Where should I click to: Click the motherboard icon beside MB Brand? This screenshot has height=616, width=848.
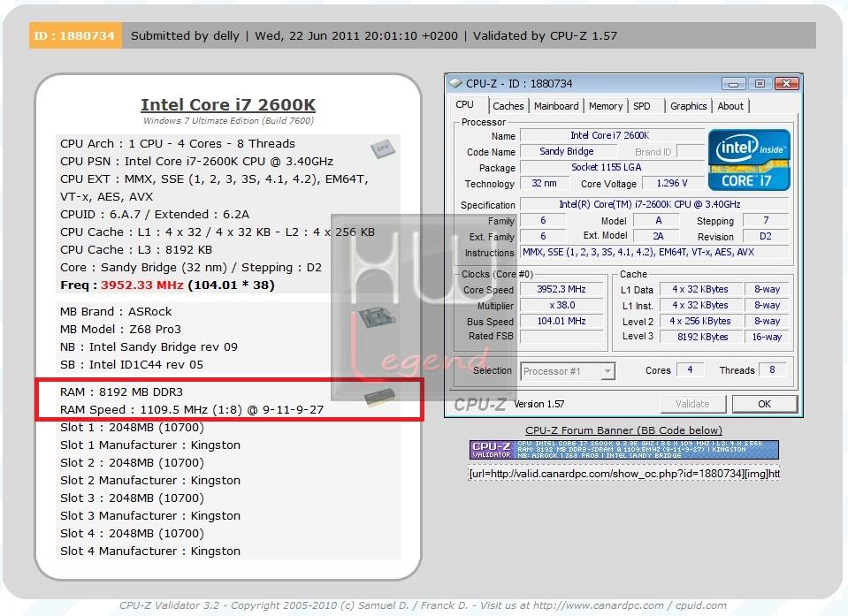377,317
